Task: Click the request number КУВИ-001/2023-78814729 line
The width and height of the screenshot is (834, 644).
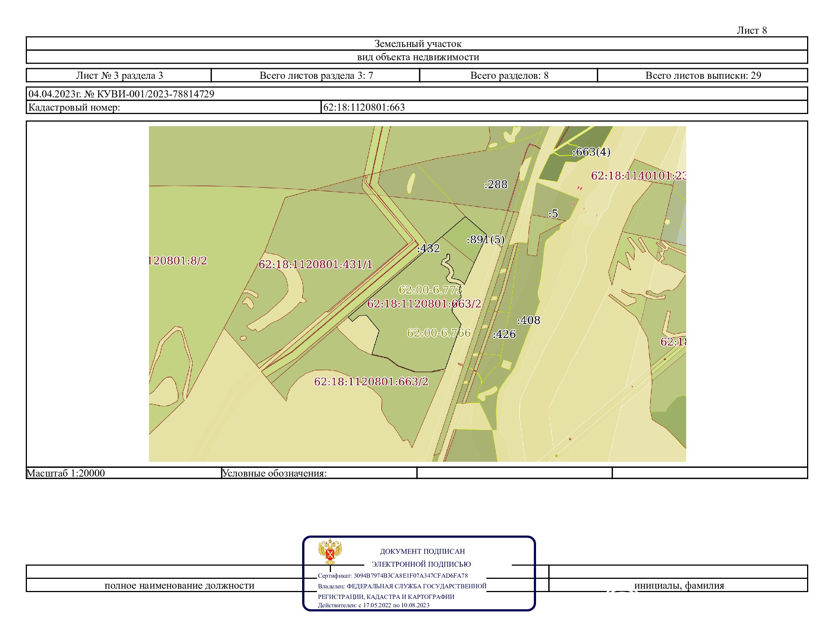Action: tap(121, 94)
